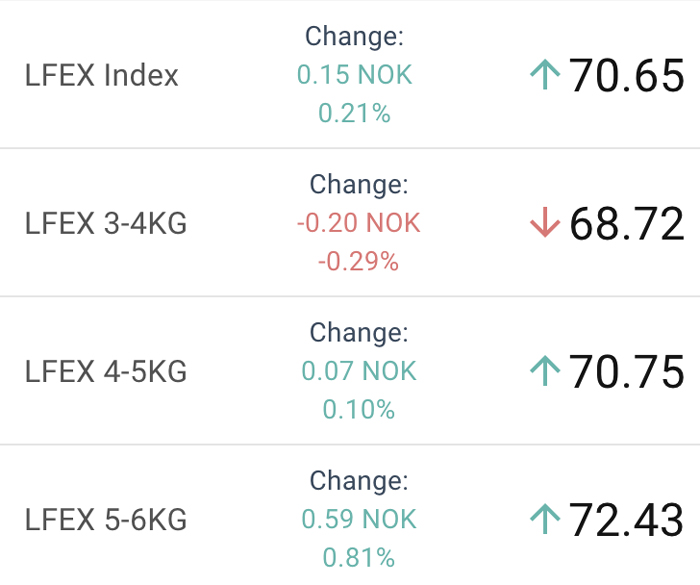Click the 72.43 price value

pos(626,520)
